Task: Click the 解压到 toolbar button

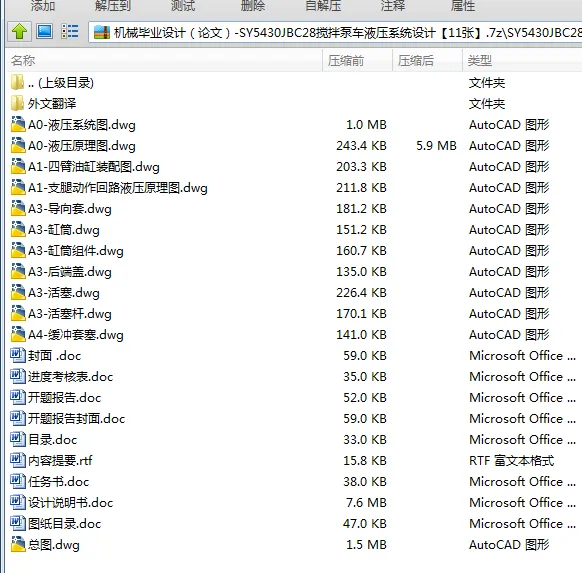Action: tap(113, 5)
